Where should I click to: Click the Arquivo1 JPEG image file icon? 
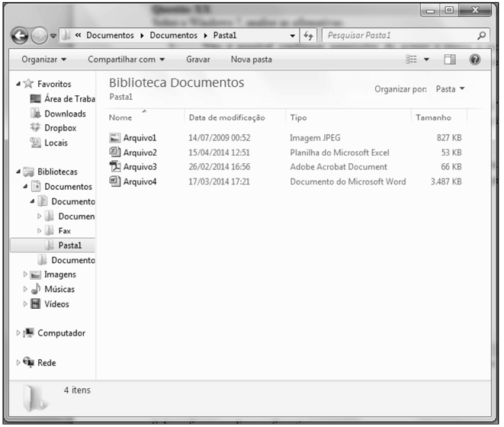(x=115, y=138)
